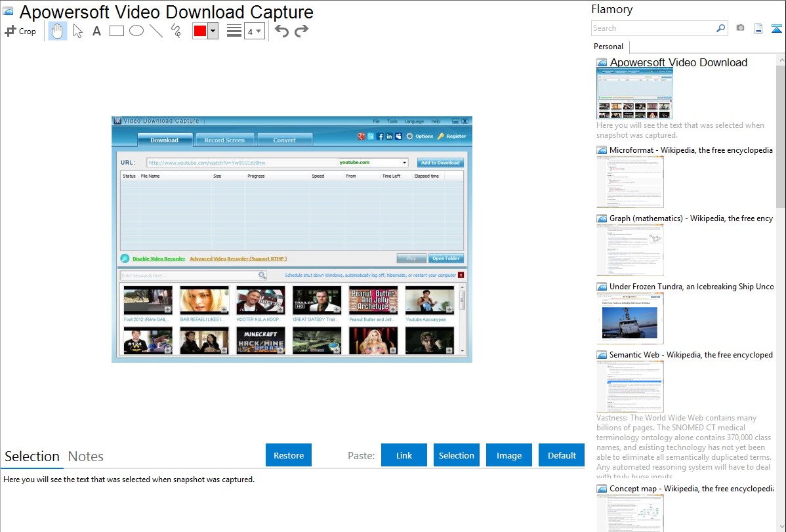Select the text annotation tool
This screenshot has height=532, width=786.
point(96,31)
